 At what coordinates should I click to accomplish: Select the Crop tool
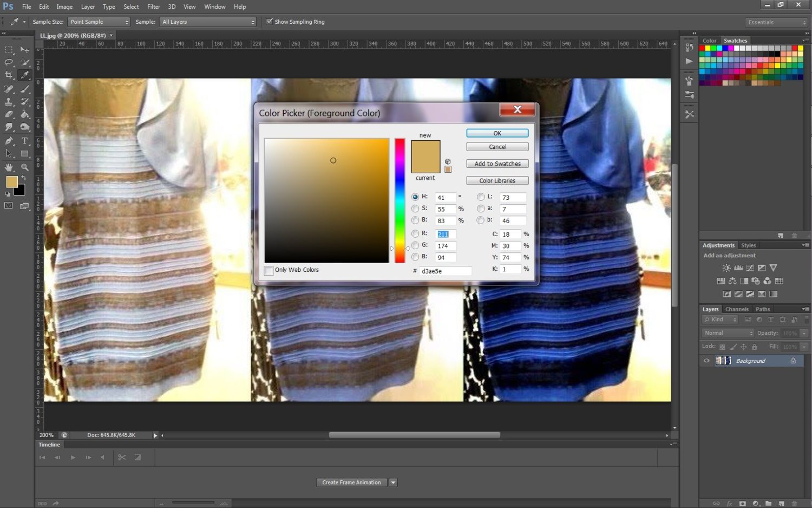[9, 75]
